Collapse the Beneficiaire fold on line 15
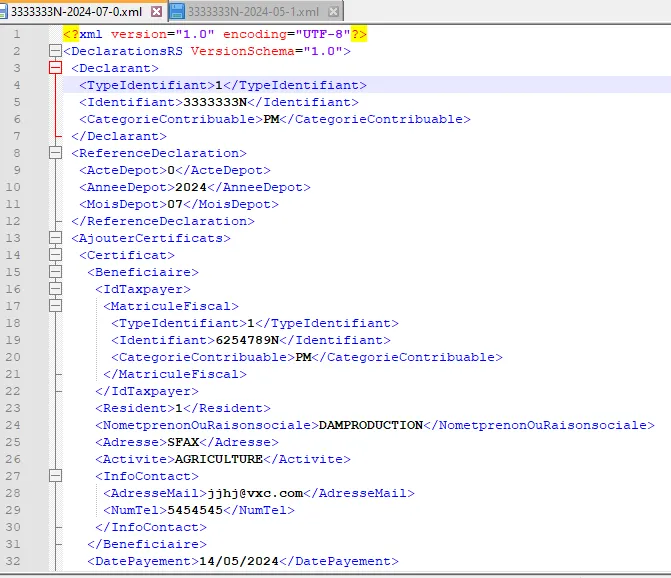 [55, 272]
